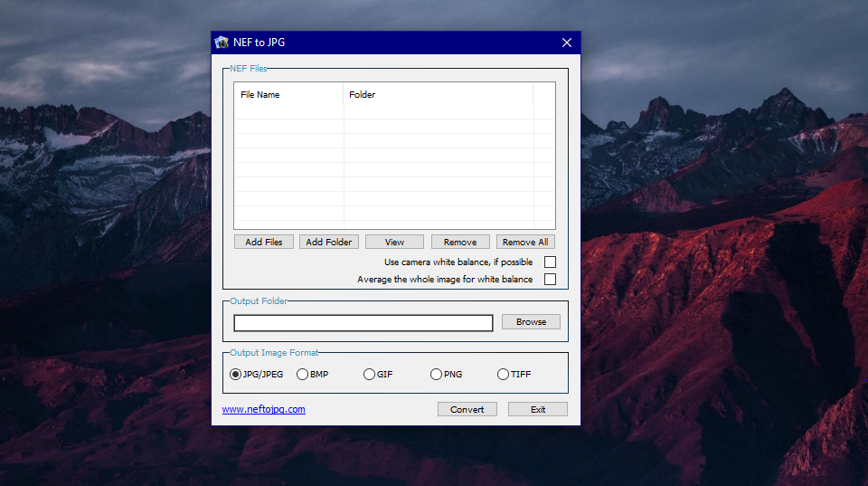Enable Average the whole image white balance checkbox
Viewport: 868px width, 486px height.
click(550, 280)
